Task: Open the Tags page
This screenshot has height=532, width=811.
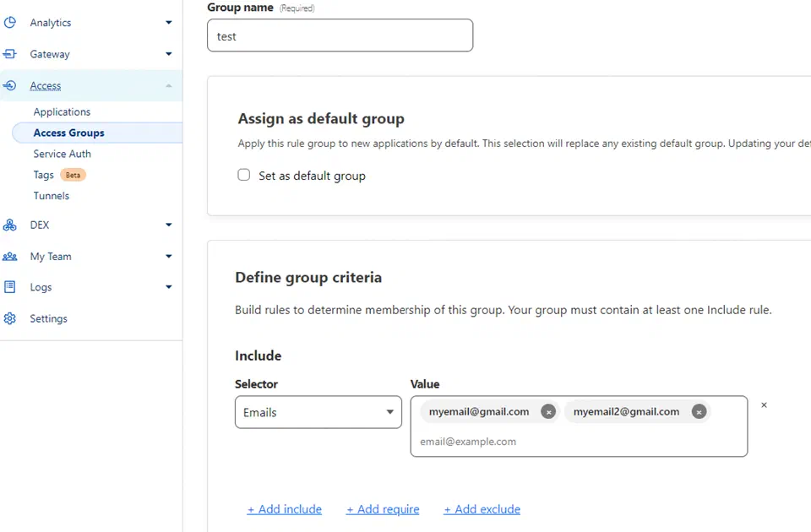Action: click(43, 175)
